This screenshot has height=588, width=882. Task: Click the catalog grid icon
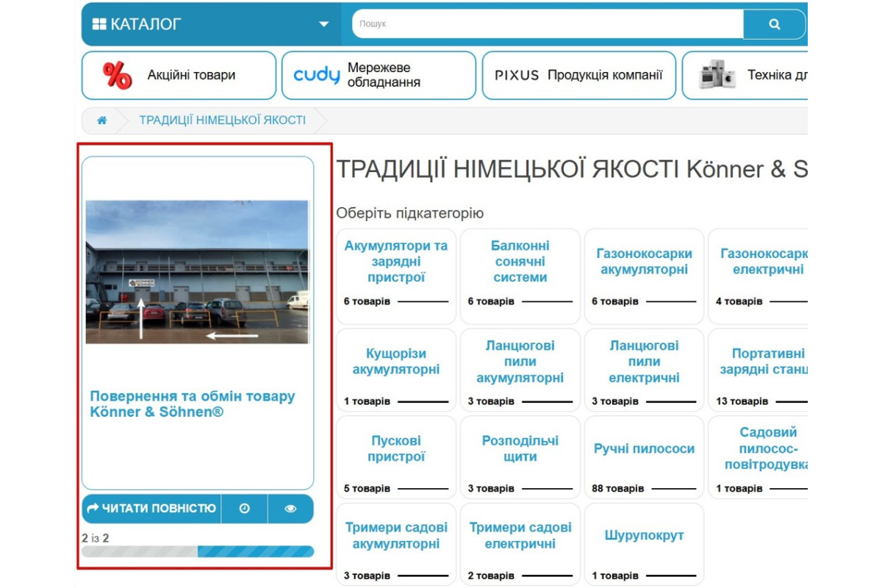tap(99, 24)
